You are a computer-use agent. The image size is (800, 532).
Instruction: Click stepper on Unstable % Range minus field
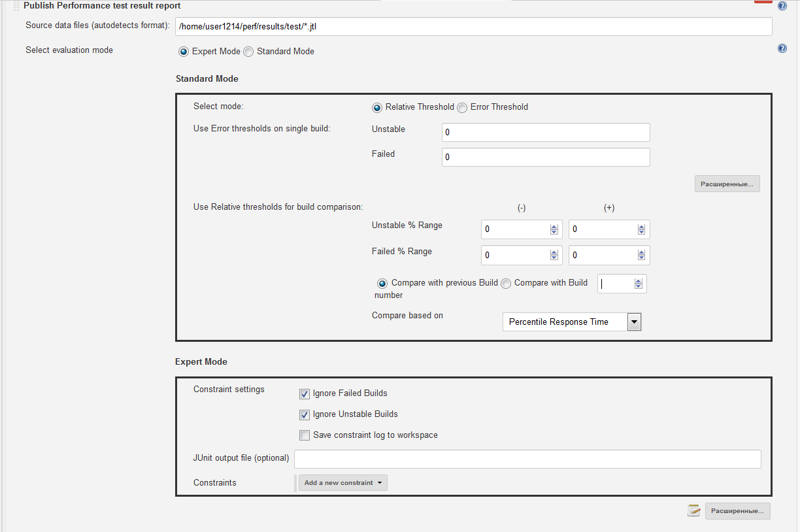[x=554, y=229]
